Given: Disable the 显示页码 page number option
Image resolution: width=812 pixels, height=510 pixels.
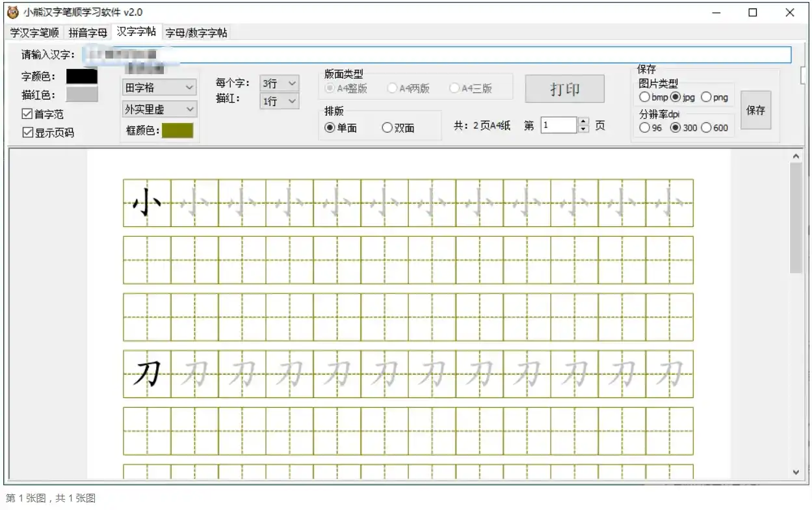Looking at the screenshot, I should click(26, 133).
